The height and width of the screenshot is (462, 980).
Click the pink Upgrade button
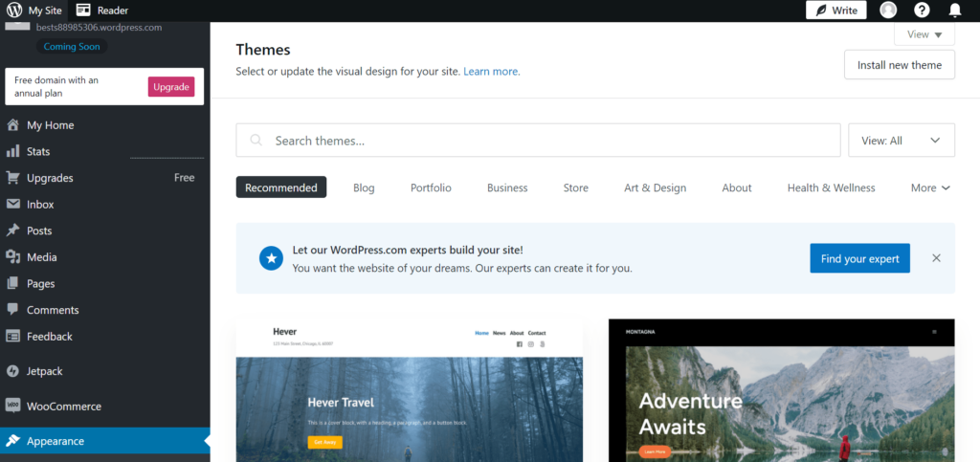tap(171, 87)
